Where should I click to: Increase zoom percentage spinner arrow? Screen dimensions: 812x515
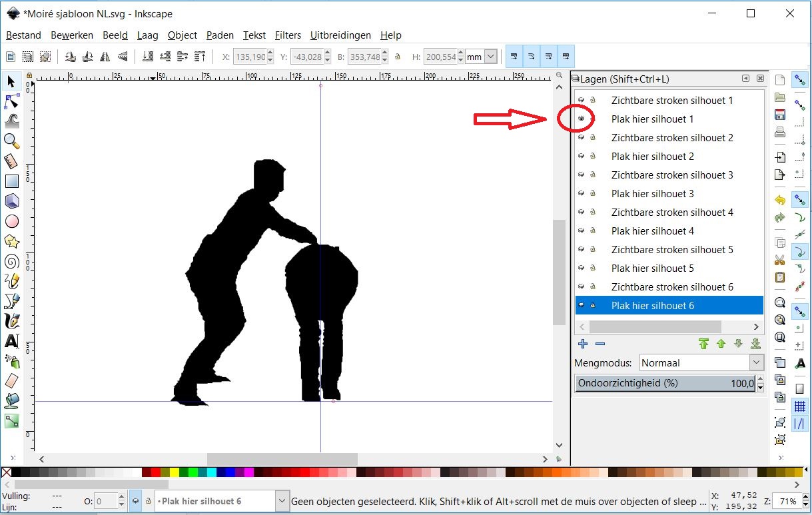804,498
